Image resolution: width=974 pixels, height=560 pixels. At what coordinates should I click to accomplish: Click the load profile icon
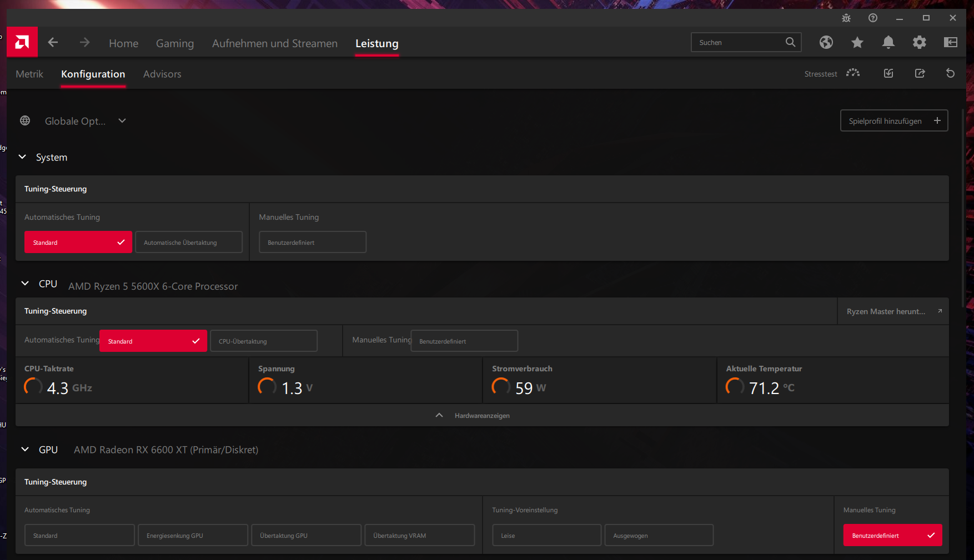click(888, 73)
